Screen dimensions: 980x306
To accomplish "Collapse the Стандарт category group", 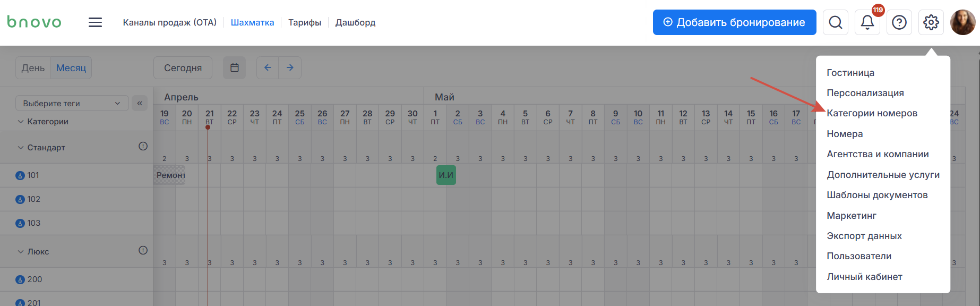I will coord(21,148).
